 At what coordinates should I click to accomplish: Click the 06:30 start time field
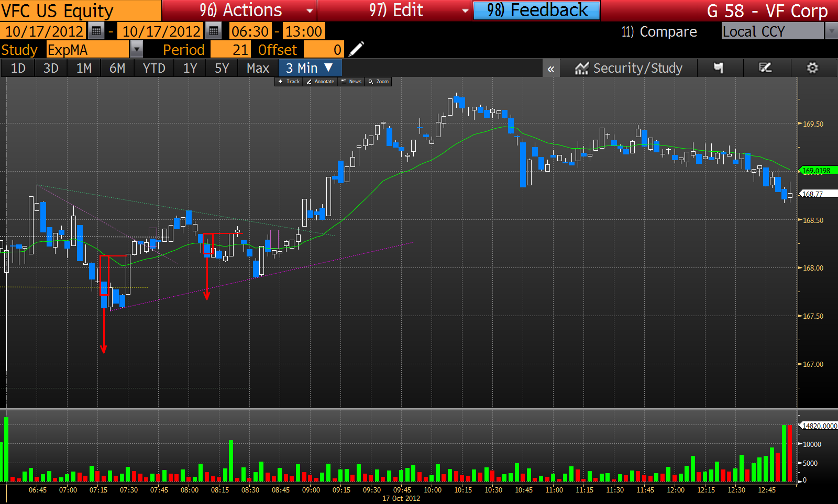click(x=250, y=31)
